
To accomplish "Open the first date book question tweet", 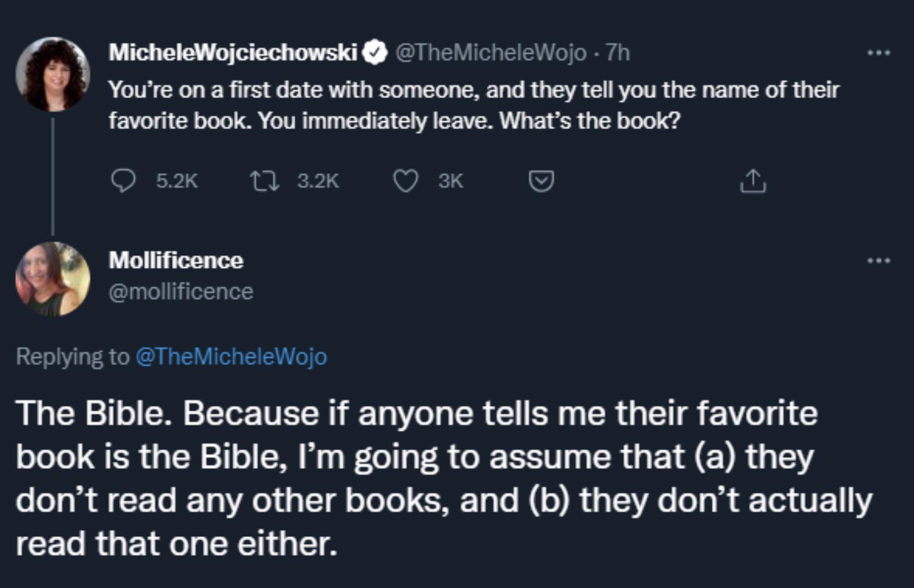I will (473, 105).
